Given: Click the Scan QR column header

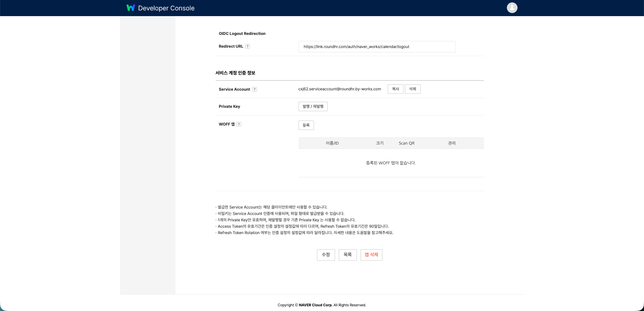Looking at the screenshot, I should coord(407,143).
